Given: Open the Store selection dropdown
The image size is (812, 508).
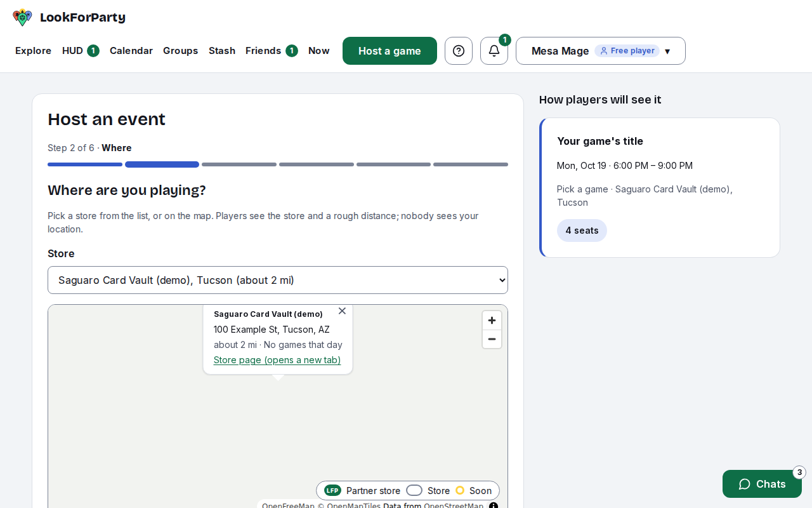Looking at the screenshot, I should pyautogui.click(x=278, y=280).
